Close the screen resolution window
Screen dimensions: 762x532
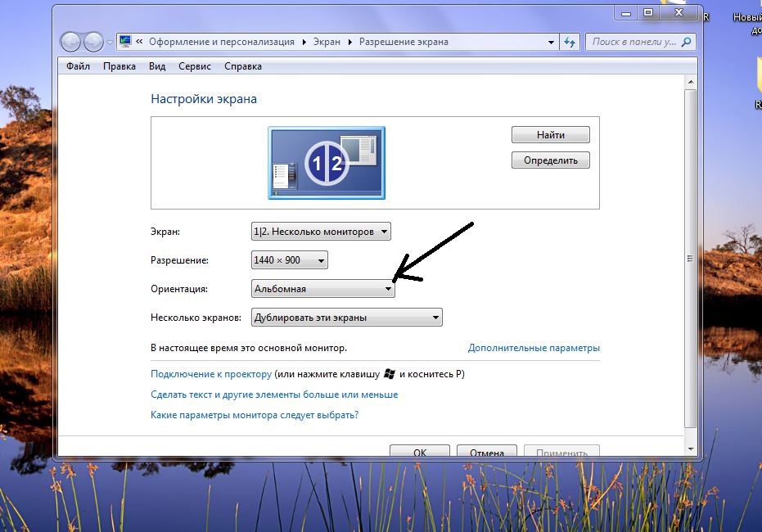pyautogui.click(x=679, y=13)
